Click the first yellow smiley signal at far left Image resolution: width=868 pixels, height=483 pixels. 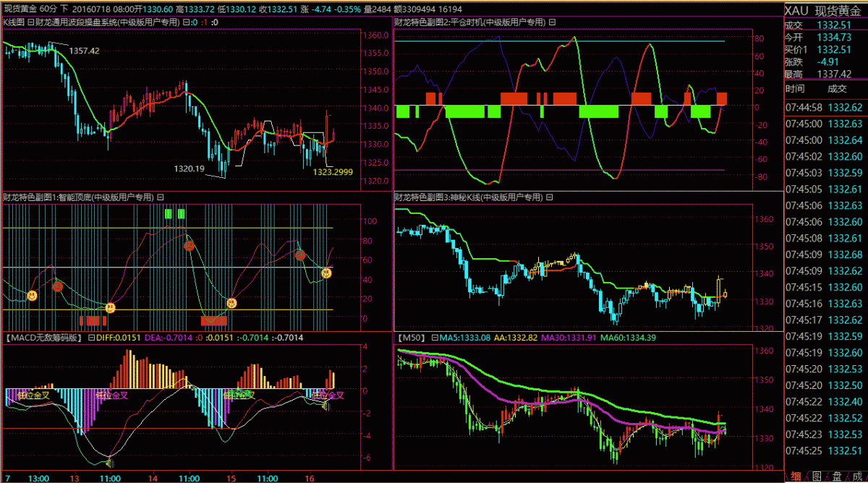[x=32, y=296]
